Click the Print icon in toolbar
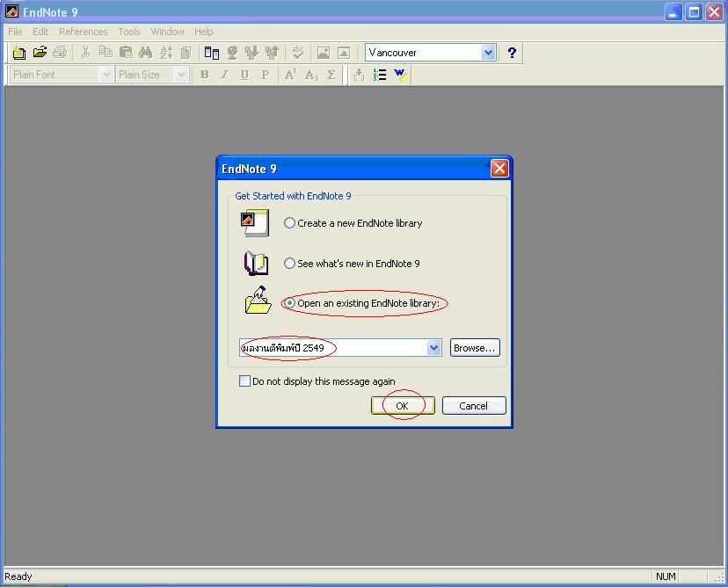Screen dimensions: 728x587 coord(60,52)
